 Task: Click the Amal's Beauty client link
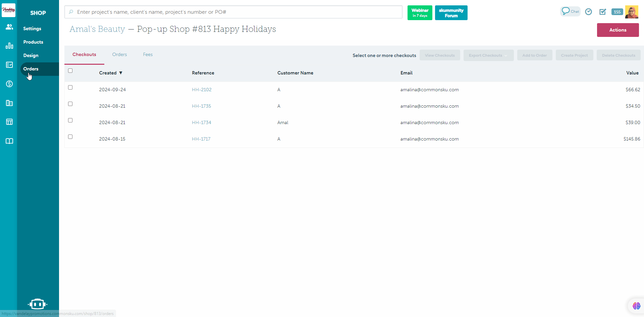click(x=97, y=29)
